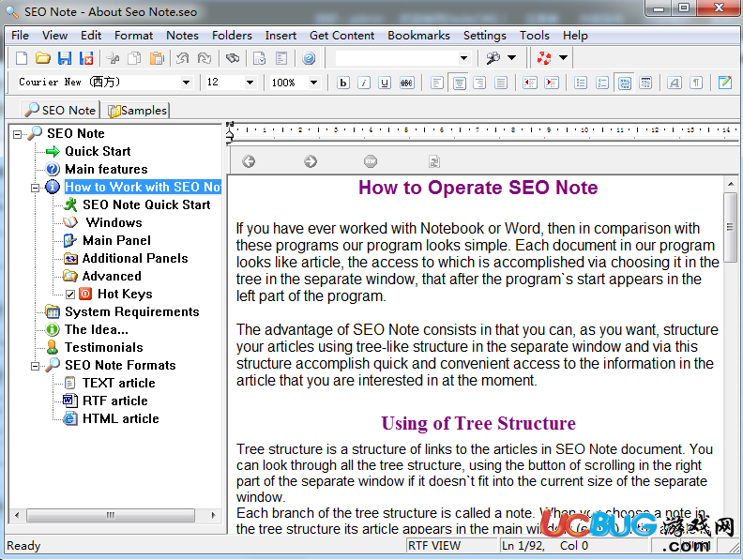This screenshot has width=743, height=560.
Task: Decrease paragraph indent
Action: (x=530, y=83)
